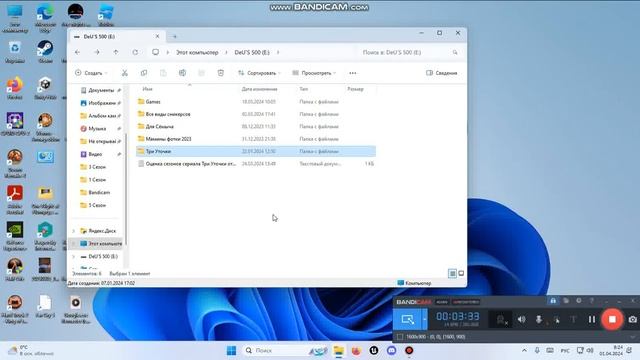Toggle the Bandicam mouse cursor effect icon
This screenshot has height=360, width=640.
tap(557, 320)
